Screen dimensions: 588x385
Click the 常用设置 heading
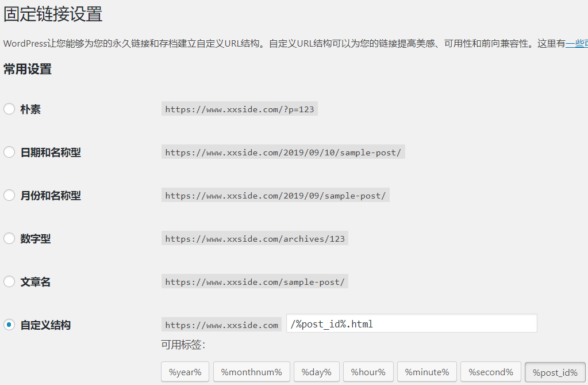click(x=28, y=69)
